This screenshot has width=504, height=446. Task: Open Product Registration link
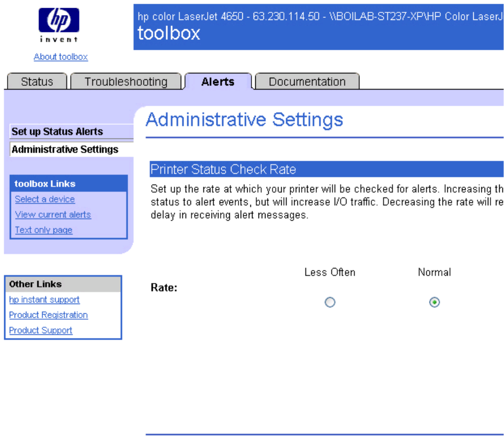click(48, 315)
